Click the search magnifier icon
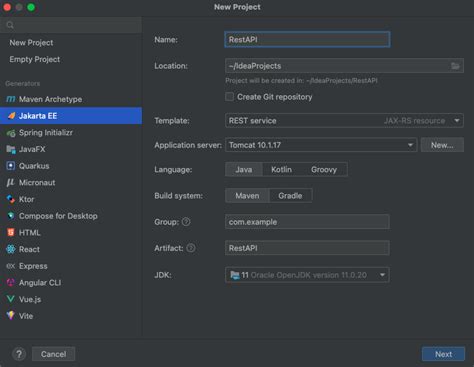The image size is (474, 367). tap(10, 25)
